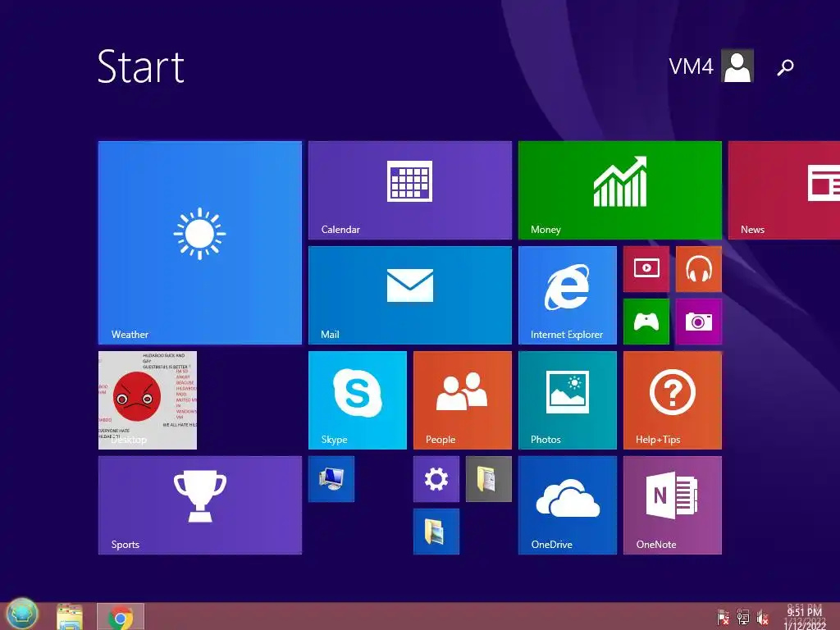Open the Mail tile
The width and height of the screenshot is (840, 630).
410,295
